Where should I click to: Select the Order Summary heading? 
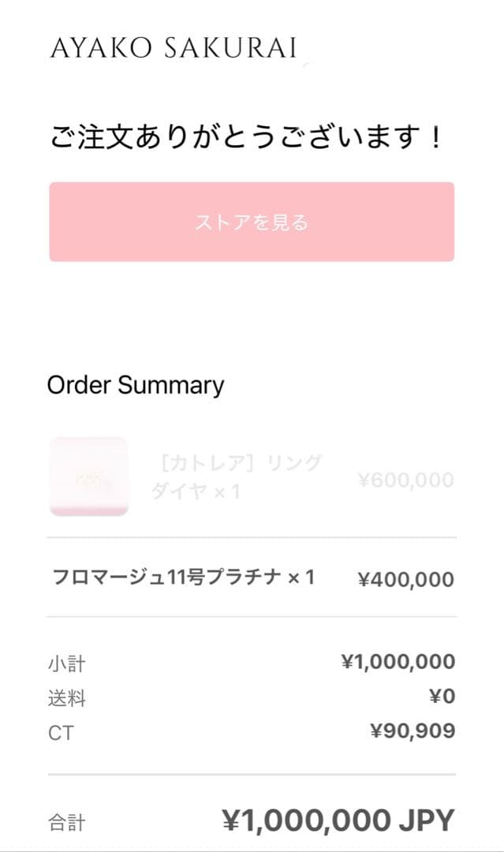point(136,385)
